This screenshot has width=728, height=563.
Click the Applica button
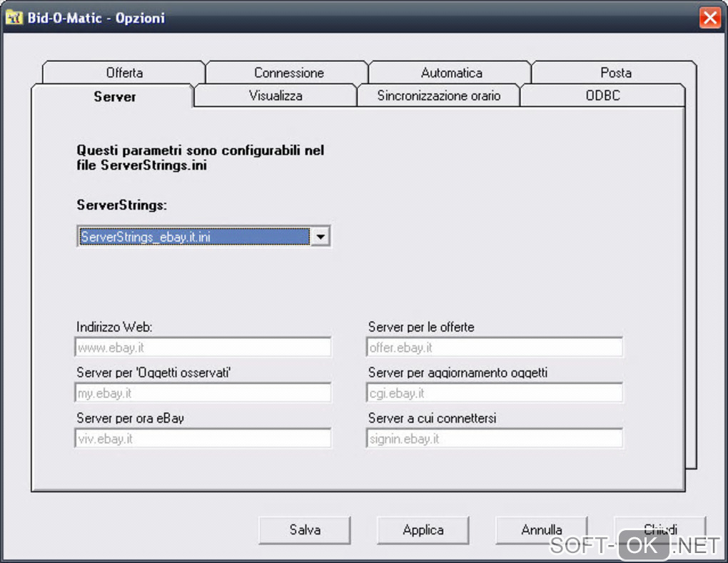423,529
